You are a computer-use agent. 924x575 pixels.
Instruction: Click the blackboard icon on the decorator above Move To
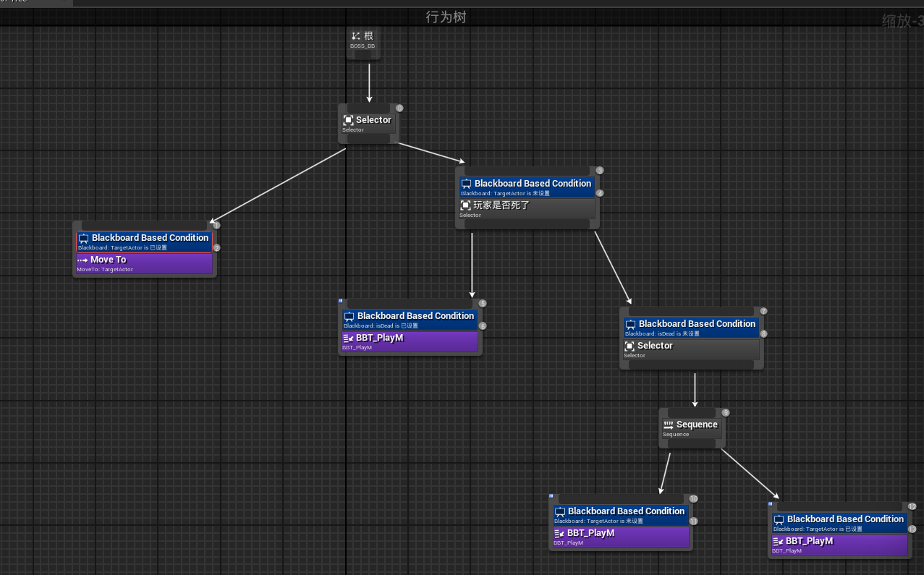click(83, 238)
